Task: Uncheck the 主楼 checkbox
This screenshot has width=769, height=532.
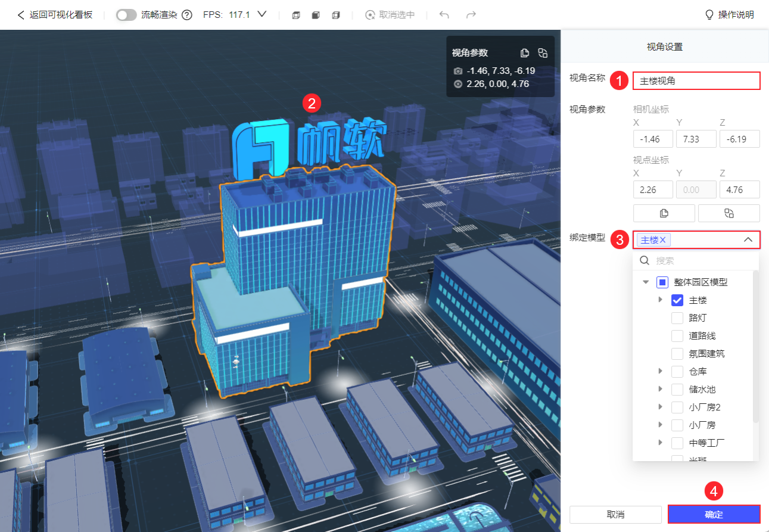Action: [x=677, y=300]
